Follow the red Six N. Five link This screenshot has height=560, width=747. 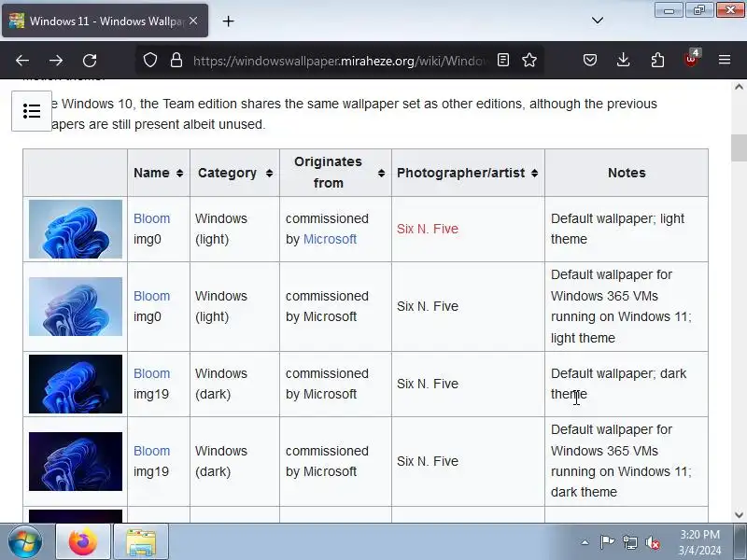(428, 229)
